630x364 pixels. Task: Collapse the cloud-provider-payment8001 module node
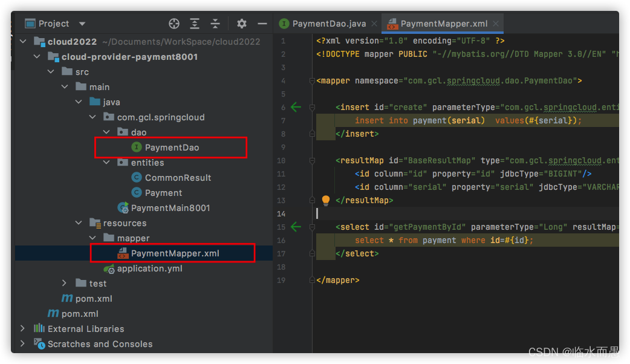tap(37, 57)
